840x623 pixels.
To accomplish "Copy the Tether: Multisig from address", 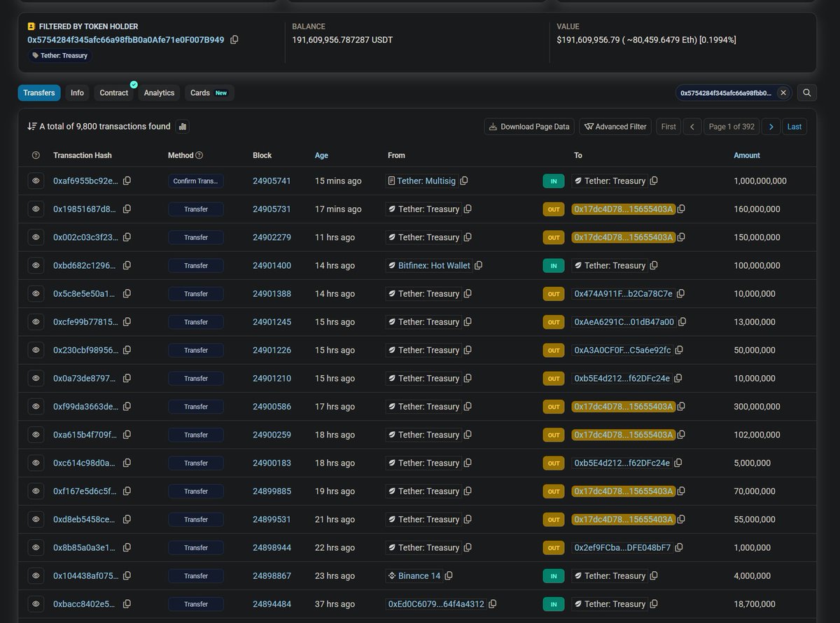I will click(464, 181).
